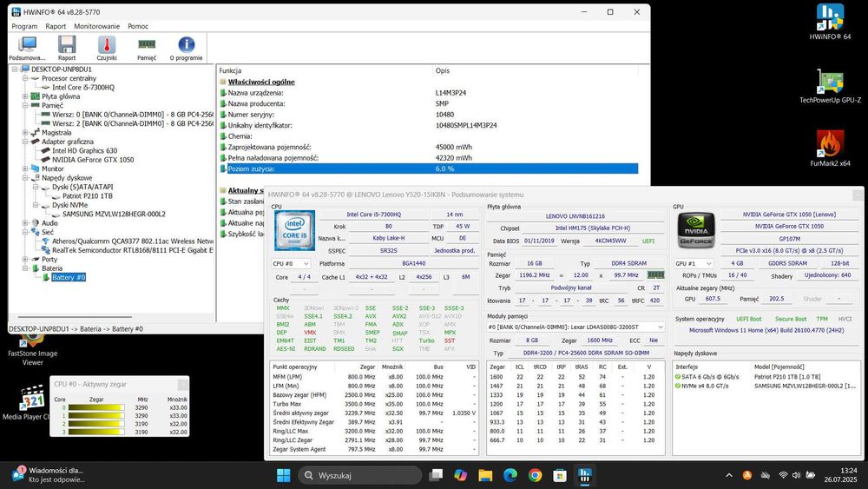Show hidden tray icons chevron
Image resolution: width=868 pixels, height=489 pixels.
point(729,475)
